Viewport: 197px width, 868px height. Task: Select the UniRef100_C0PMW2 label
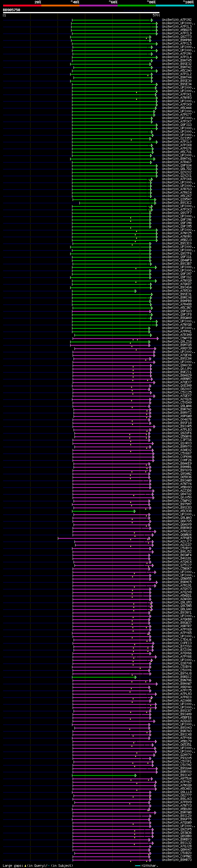[177, 857]
